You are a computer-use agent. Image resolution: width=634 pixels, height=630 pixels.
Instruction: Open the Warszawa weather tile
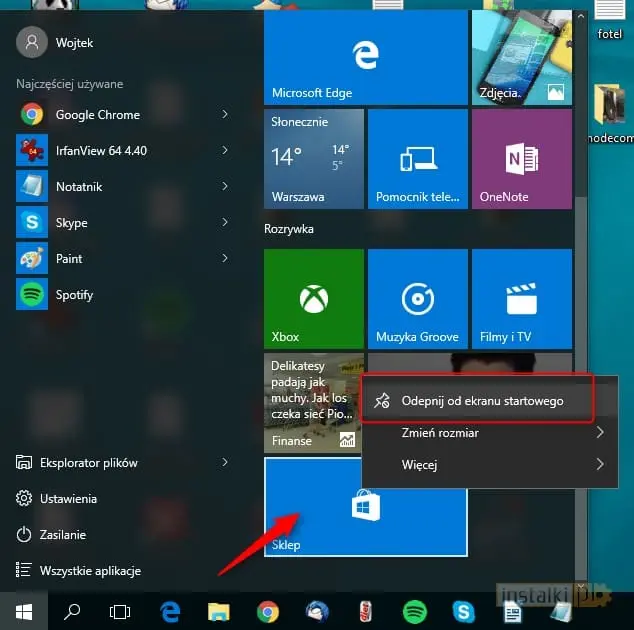pyautogui.click(x=313, y=160)
